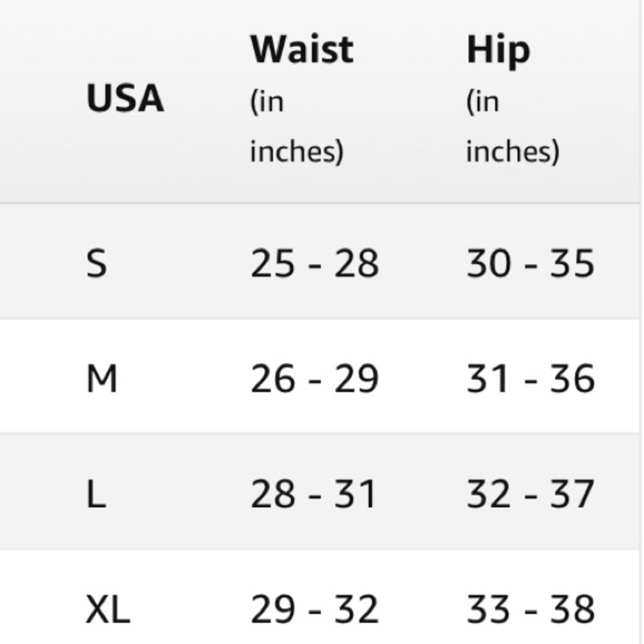Click the word inches) under Waist
Image resolution: width=644 pixels, height=644 pixels.
click(x=296, y=151)
